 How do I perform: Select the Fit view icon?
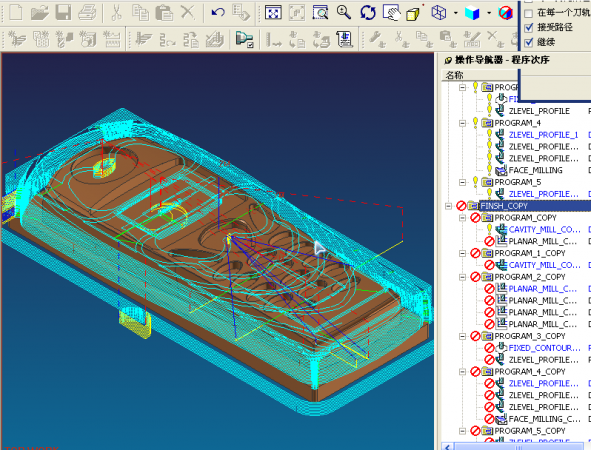273,12
